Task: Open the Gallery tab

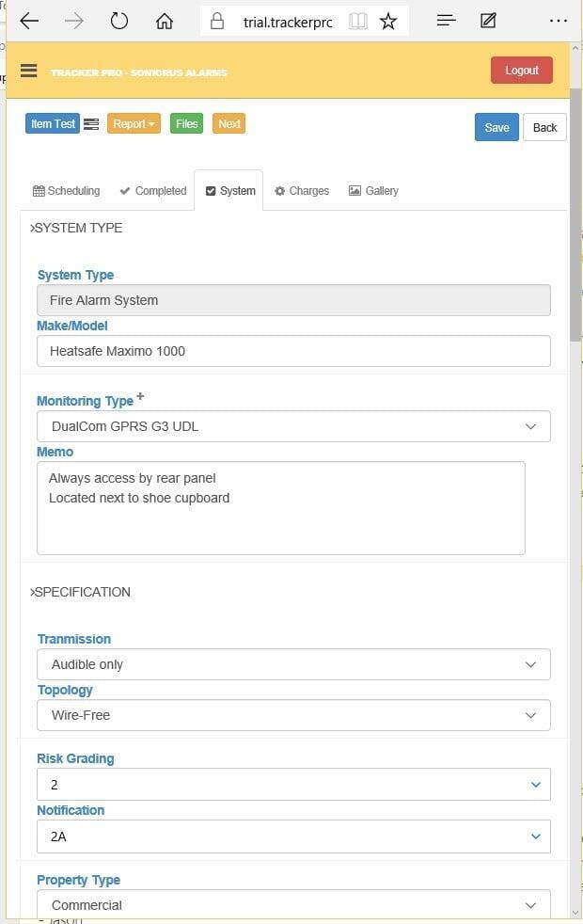Action: coord(373,191)
